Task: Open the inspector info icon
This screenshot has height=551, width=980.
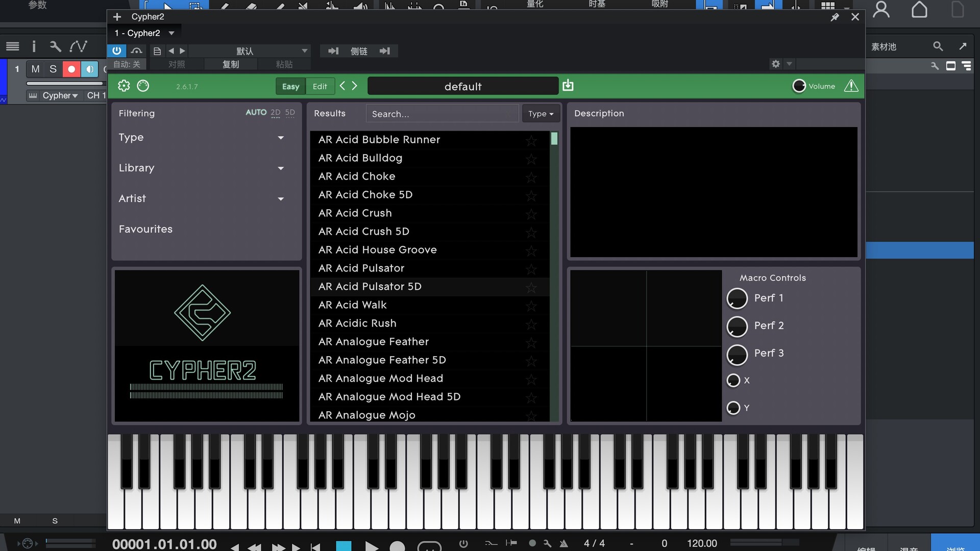Action: (34, 46)
